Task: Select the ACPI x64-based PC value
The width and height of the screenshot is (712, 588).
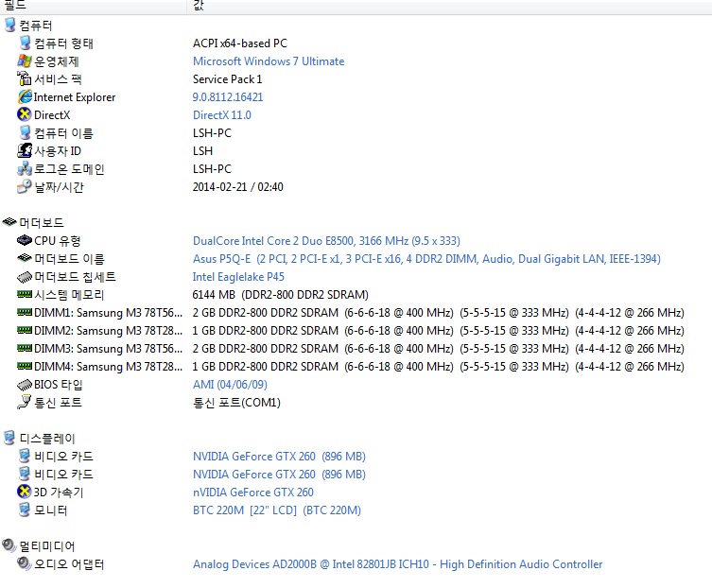Action: click(x=240, y=43)
